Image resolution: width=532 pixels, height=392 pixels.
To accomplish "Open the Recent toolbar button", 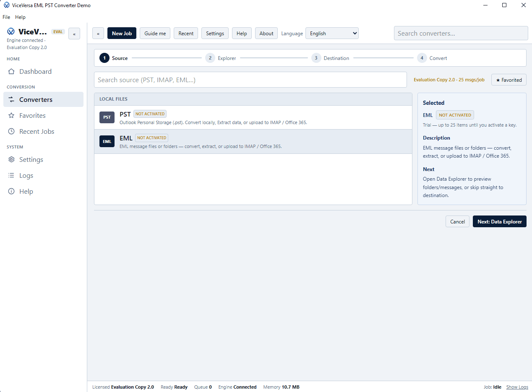I will click(186, 34).
